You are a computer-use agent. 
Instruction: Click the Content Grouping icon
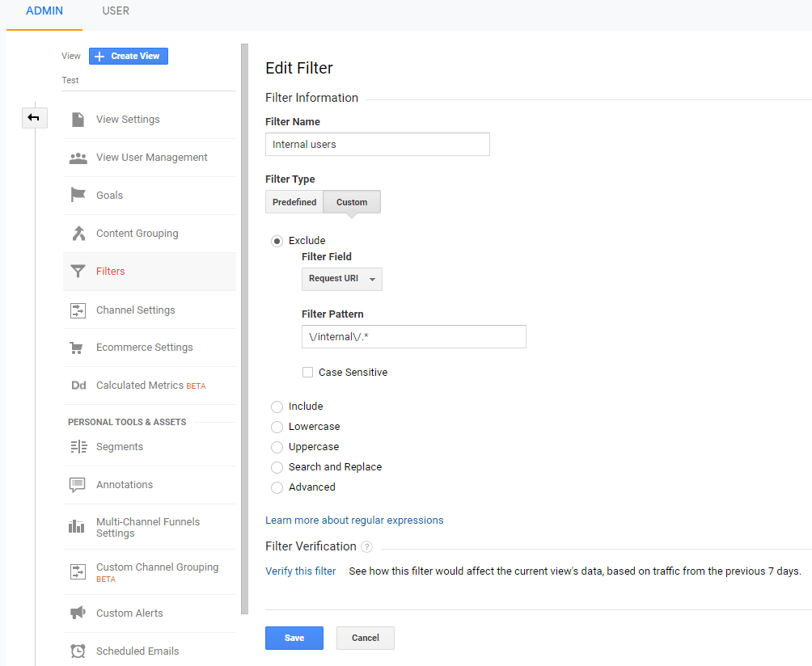(x=78, y=233)
